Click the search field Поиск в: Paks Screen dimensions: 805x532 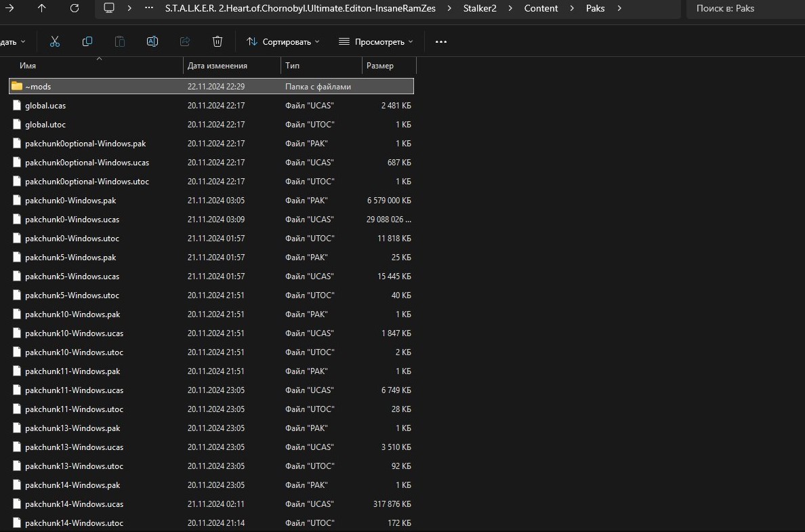[x=745, y=8]
